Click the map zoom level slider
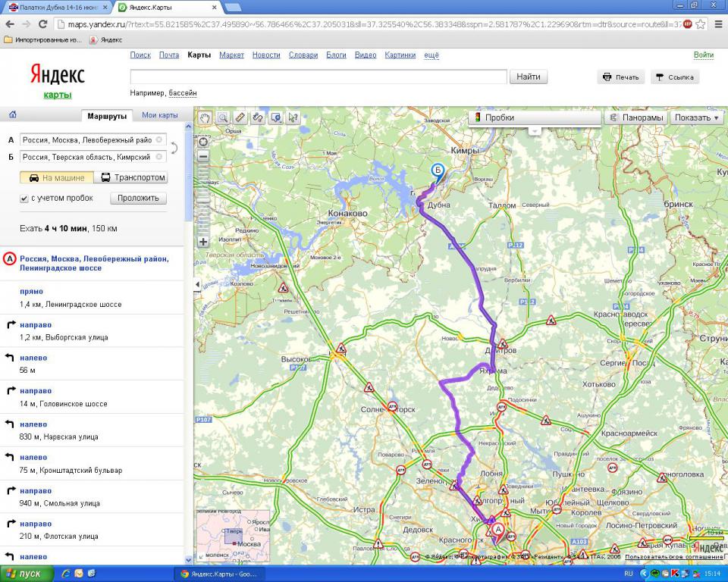 (203, 199)
